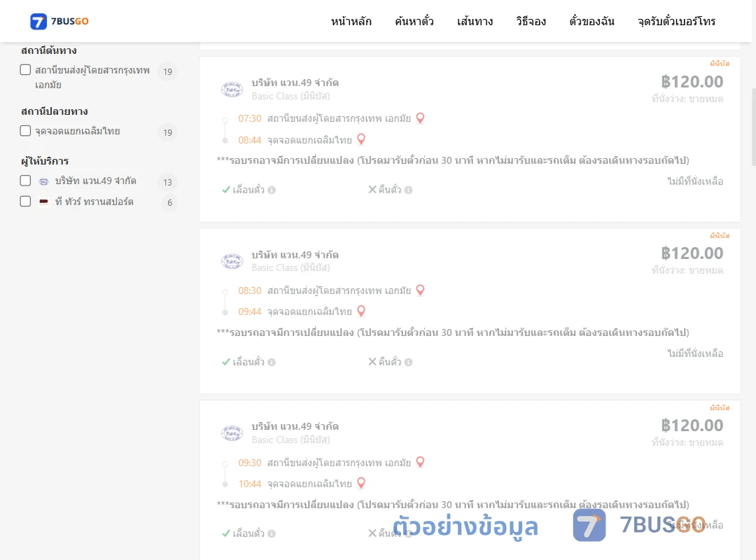Select 07:30 departure time text
Screen dimensions: 756x560
250,119
